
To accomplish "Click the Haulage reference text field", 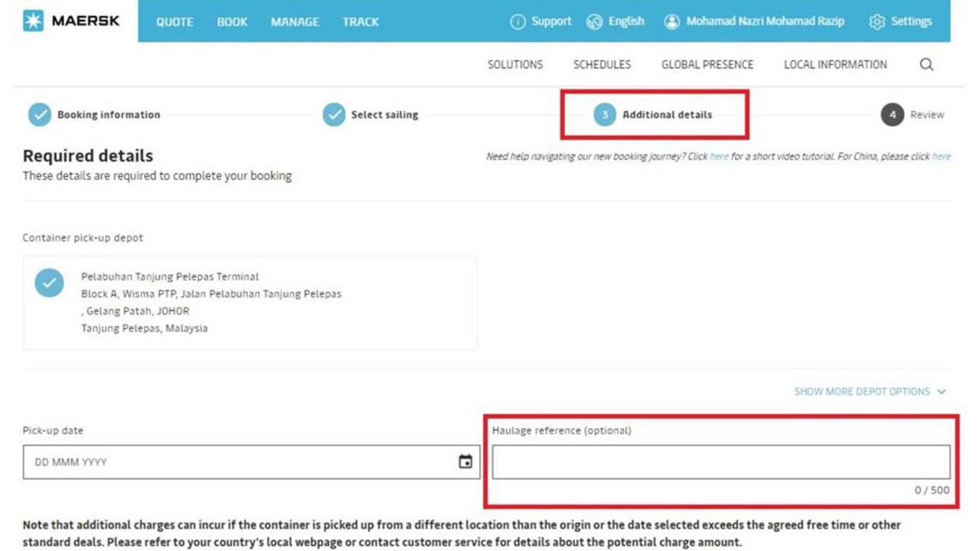I will click(720, 462).
